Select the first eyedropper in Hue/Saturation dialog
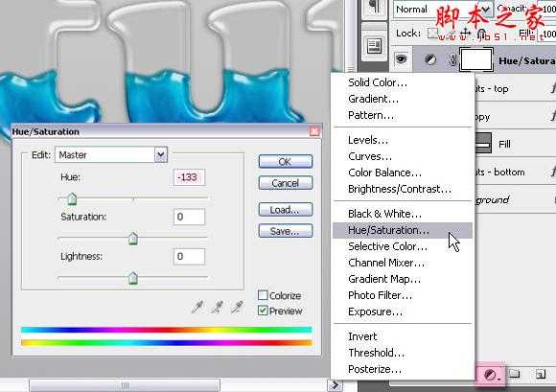 [x=197, y=307]
